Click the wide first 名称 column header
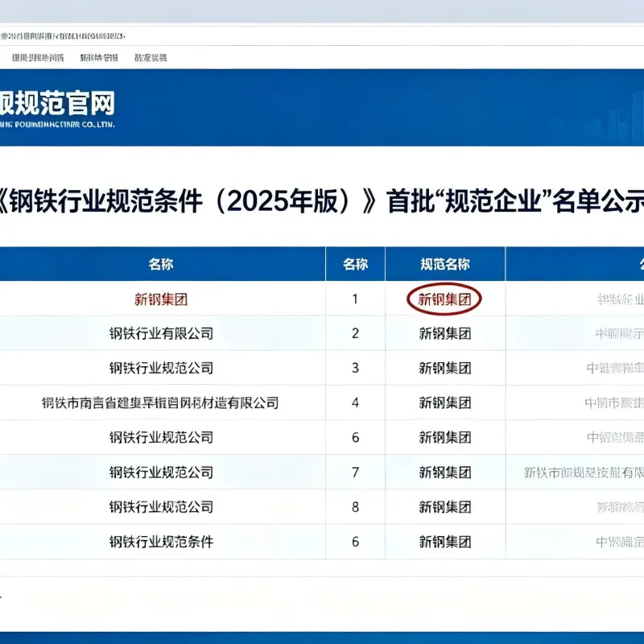 point(161,264)
